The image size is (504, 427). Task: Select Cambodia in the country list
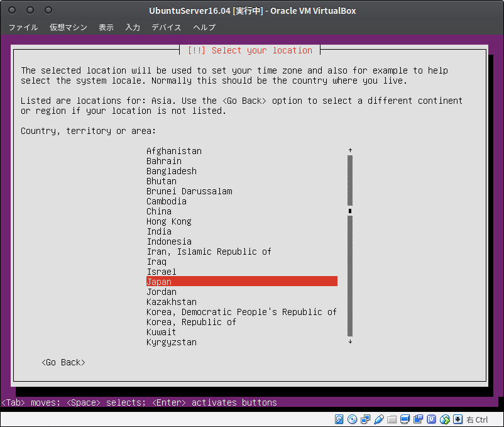point(242,201)
